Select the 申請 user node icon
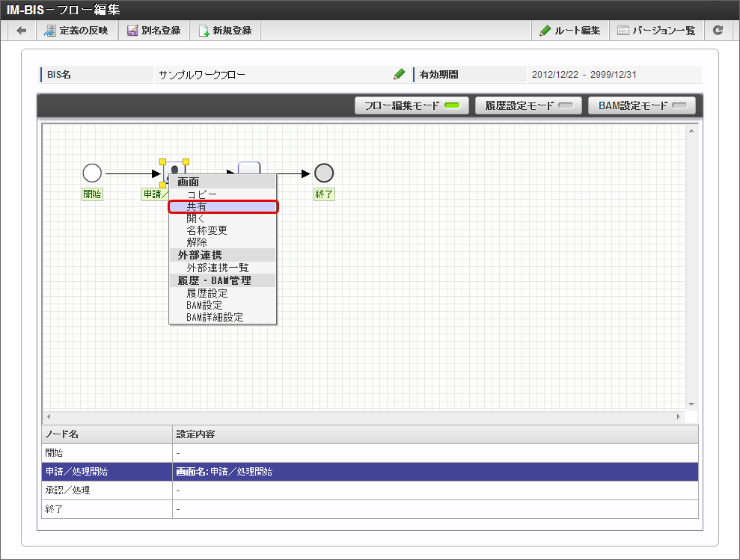This screenshot has height=560, width=740. [174, 168]
